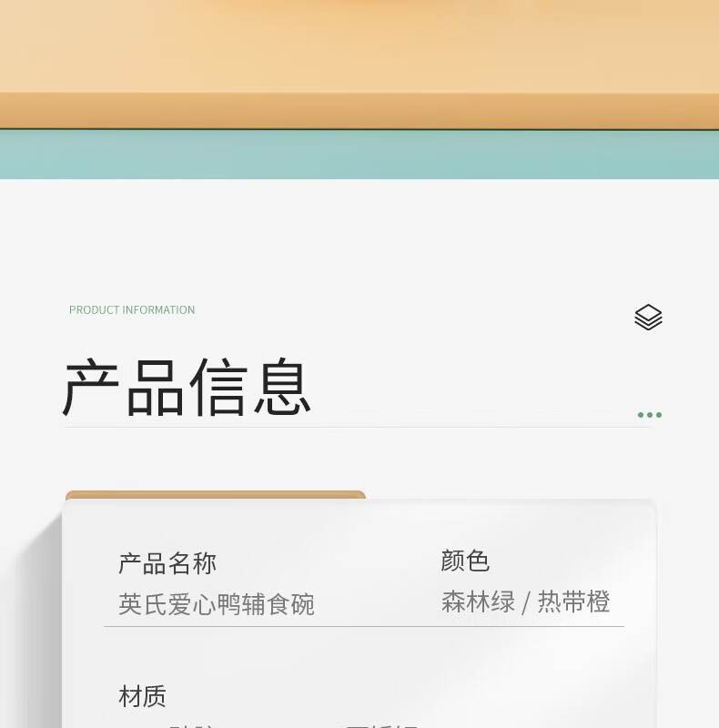This screenshot has width=719, height=728.
Task: Click the thin line under 产品信息 heading
Action: coord(358,427)
